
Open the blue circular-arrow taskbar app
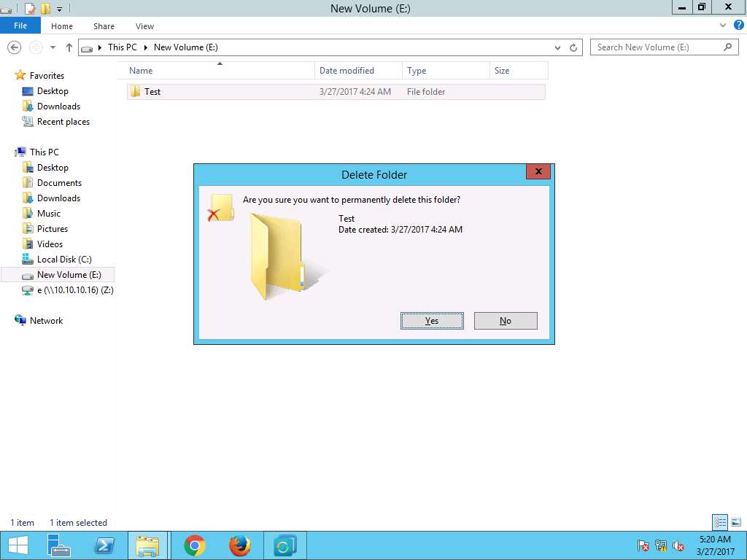(x=285, y=545)
